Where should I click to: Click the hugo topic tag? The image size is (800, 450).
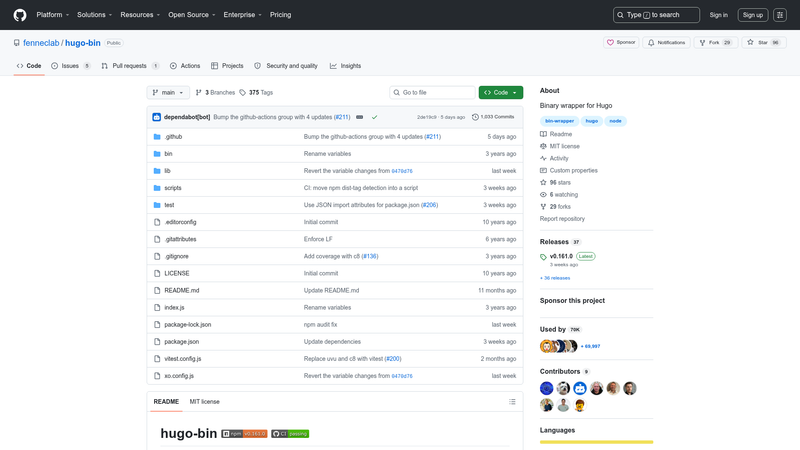pyautogui.click(x=591, y=121)
